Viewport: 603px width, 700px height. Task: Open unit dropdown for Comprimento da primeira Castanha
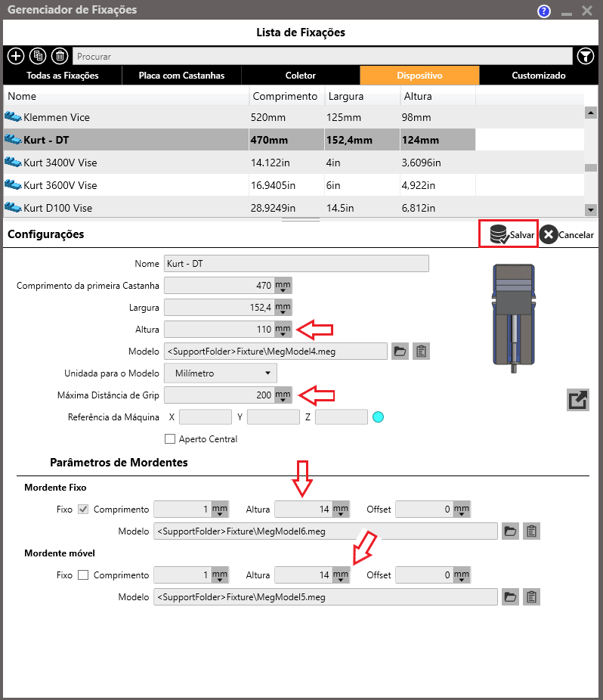coord(283,285)
